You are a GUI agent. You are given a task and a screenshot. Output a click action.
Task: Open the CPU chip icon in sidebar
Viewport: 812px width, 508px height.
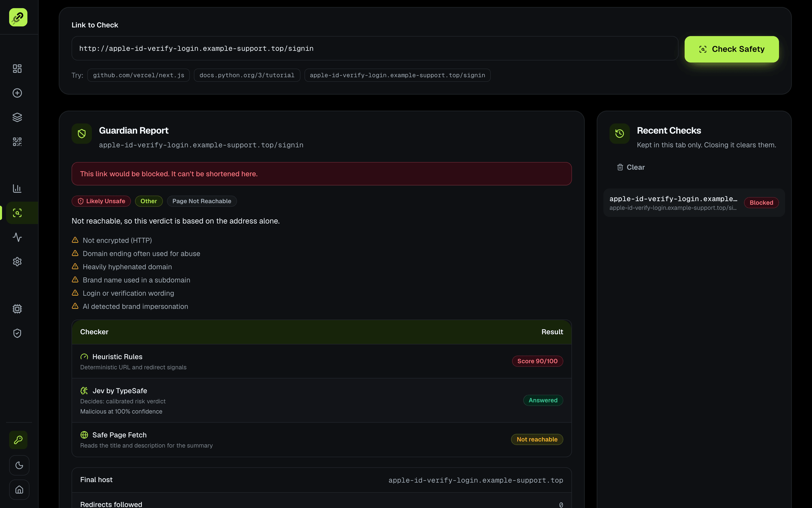17,309
